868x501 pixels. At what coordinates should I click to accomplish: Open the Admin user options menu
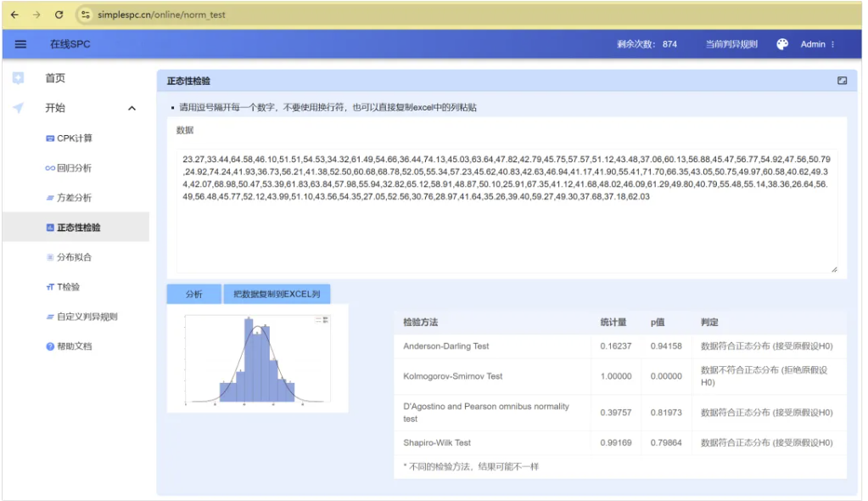click(x=818, y=44)
